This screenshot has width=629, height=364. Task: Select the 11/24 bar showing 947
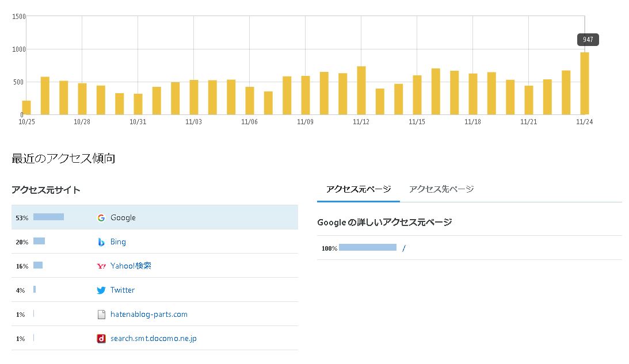tap(585, 83)
